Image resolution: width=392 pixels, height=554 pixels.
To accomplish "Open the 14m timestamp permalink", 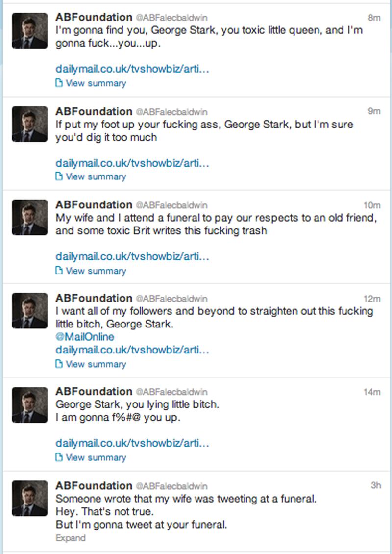I will point(372,392).
